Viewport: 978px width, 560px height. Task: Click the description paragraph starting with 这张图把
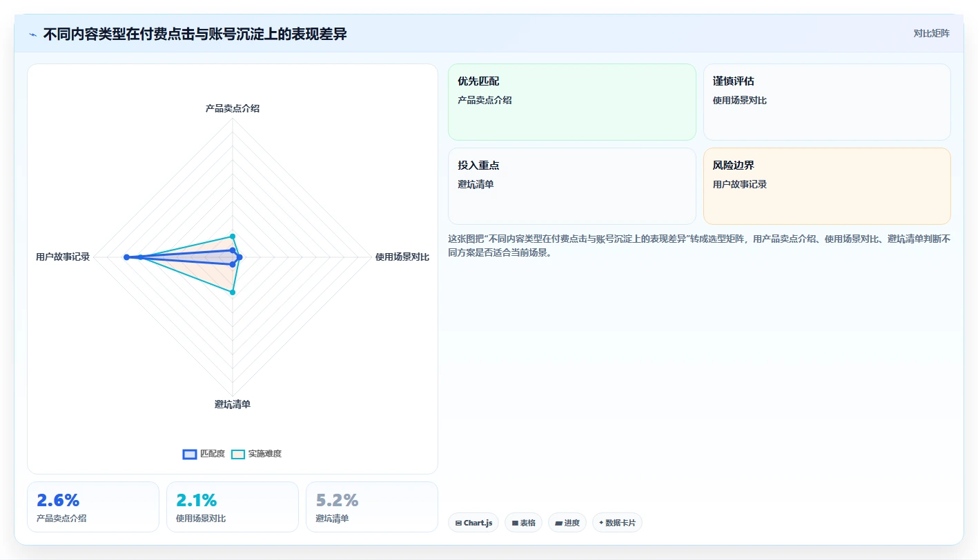[699, 246]
